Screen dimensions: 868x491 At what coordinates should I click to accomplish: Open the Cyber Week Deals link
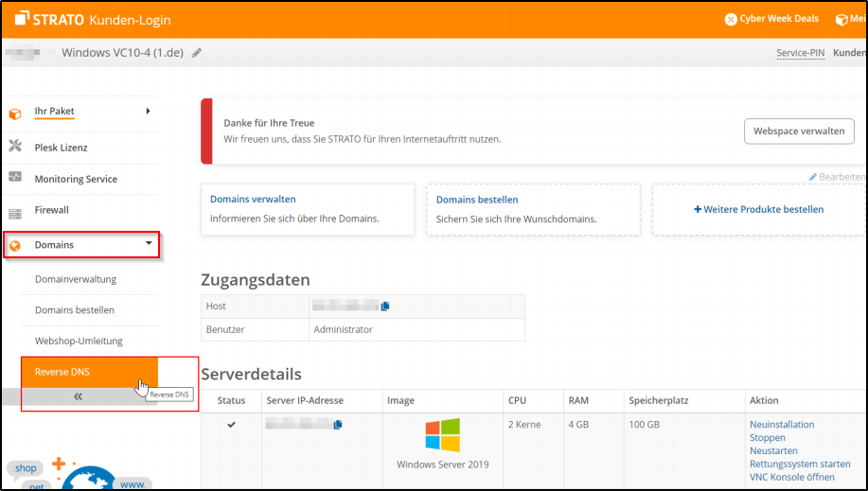pos(779,19)
